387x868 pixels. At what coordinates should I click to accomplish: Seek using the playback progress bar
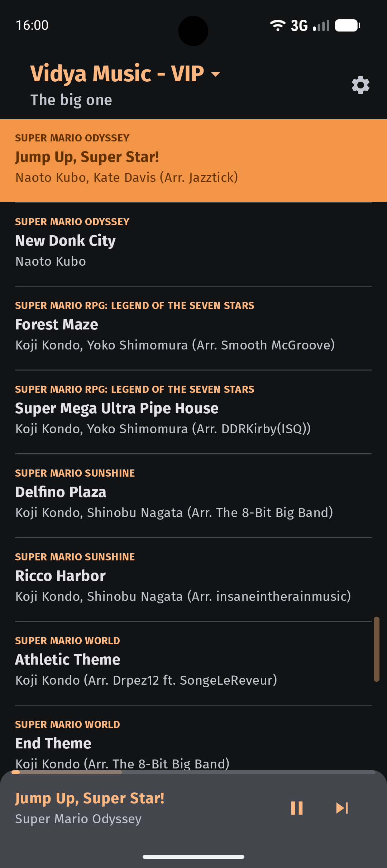(193, 772)
